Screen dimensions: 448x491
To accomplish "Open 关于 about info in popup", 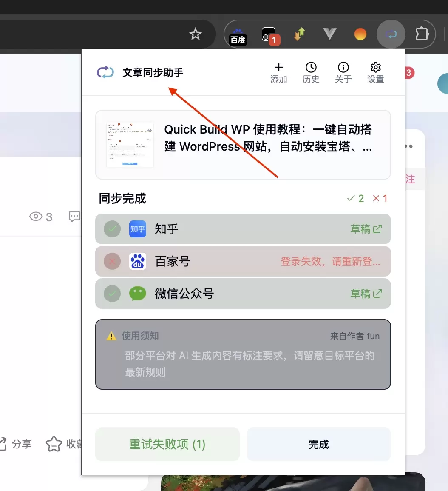I will [x=343, y=73].
